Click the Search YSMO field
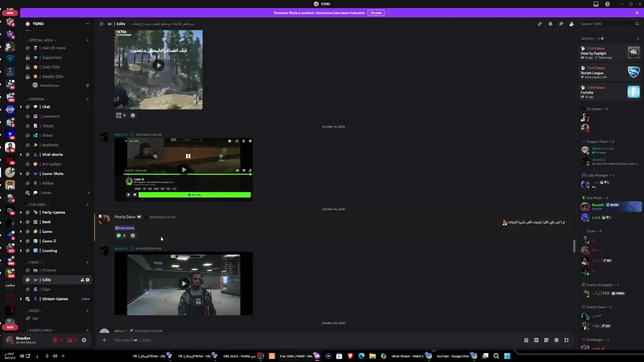Image resolution: width=644 pixels, height=362 pixels. [x=609, y=24]
